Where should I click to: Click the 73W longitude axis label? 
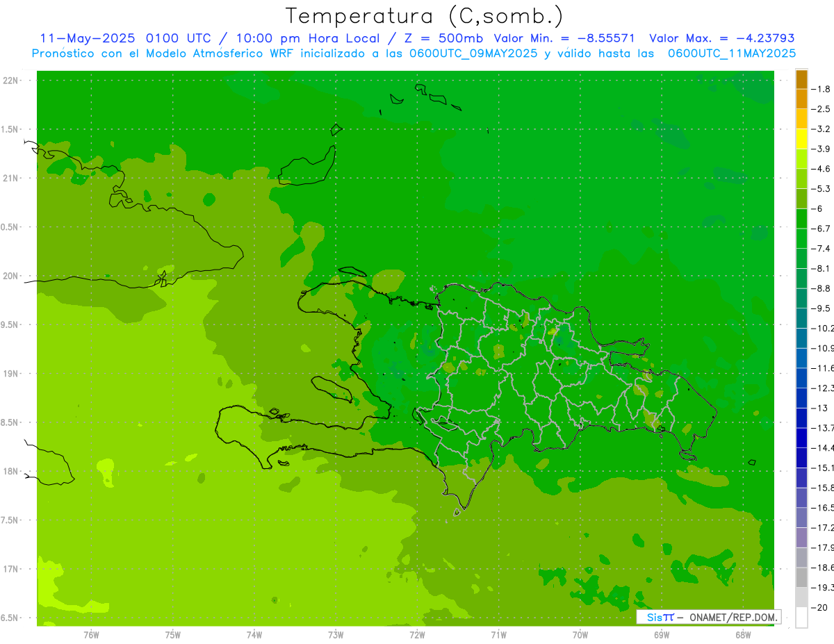click(x=336, y=635)
